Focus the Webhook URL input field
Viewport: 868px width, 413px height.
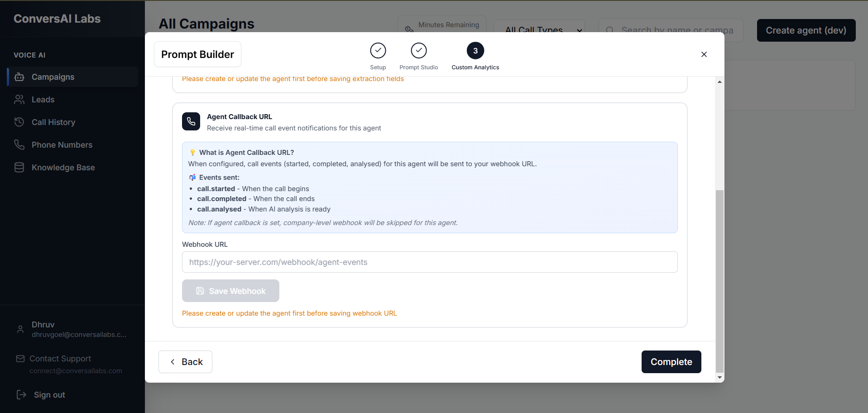(x=430, y=262)
